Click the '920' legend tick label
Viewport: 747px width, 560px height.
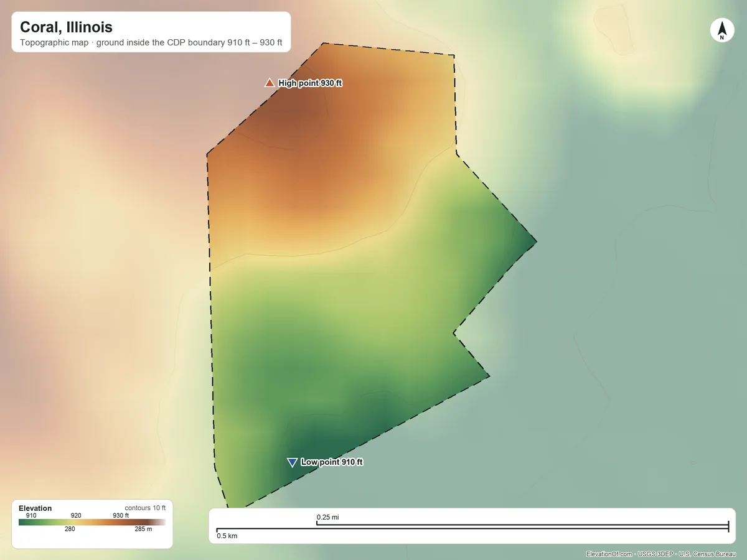tap(76, 515)
